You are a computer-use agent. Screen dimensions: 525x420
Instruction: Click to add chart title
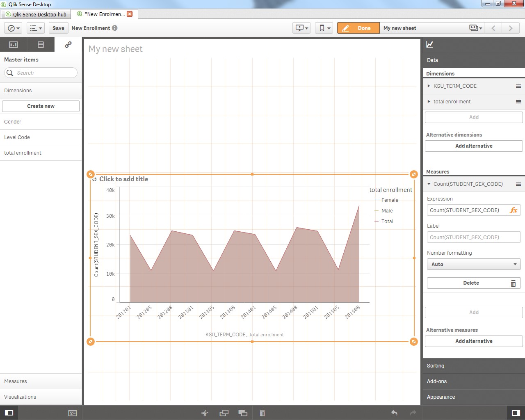click(x=123, y=179)
